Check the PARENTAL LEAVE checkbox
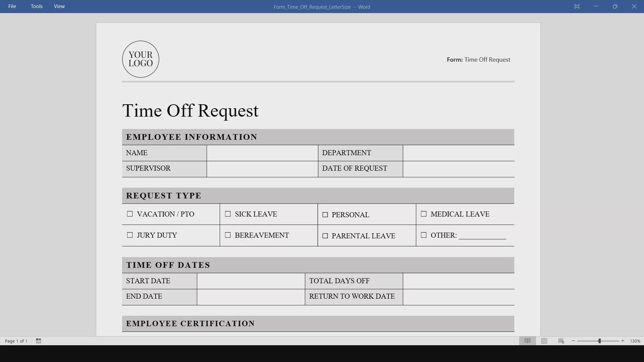644x362 pixels. pos(325,236)
